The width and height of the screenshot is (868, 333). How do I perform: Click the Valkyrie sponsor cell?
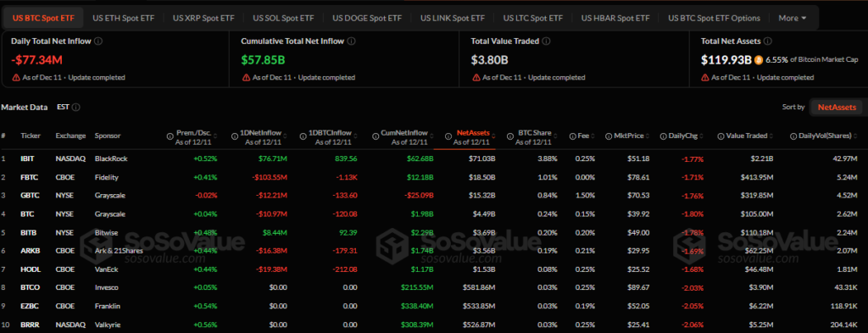point(107,325)
